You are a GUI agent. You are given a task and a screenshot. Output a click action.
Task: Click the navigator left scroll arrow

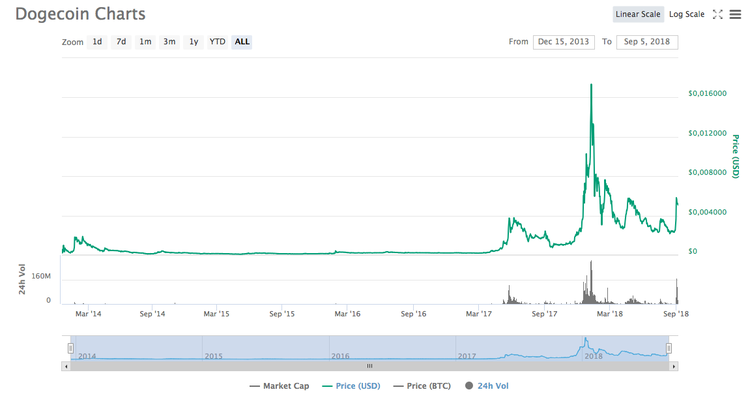66,366
